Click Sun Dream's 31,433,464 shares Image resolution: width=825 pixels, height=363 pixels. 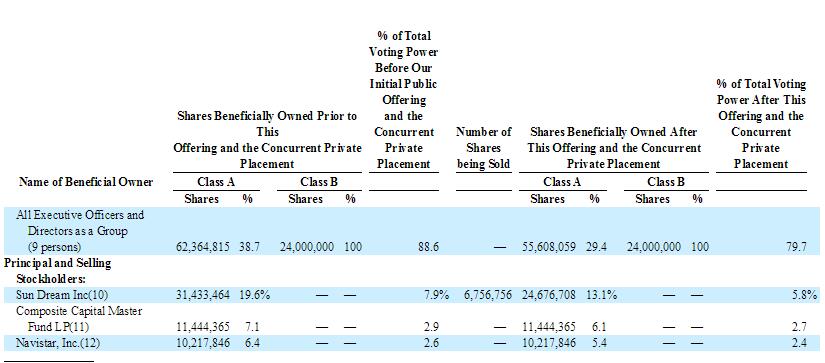pos(202,295)
